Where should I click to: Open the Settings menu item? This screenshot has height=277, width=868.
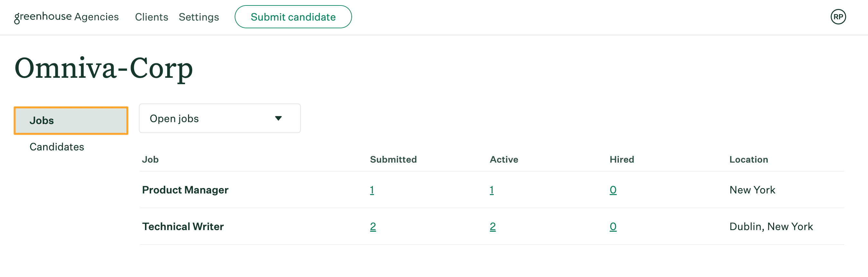click(x=199, y=17)
